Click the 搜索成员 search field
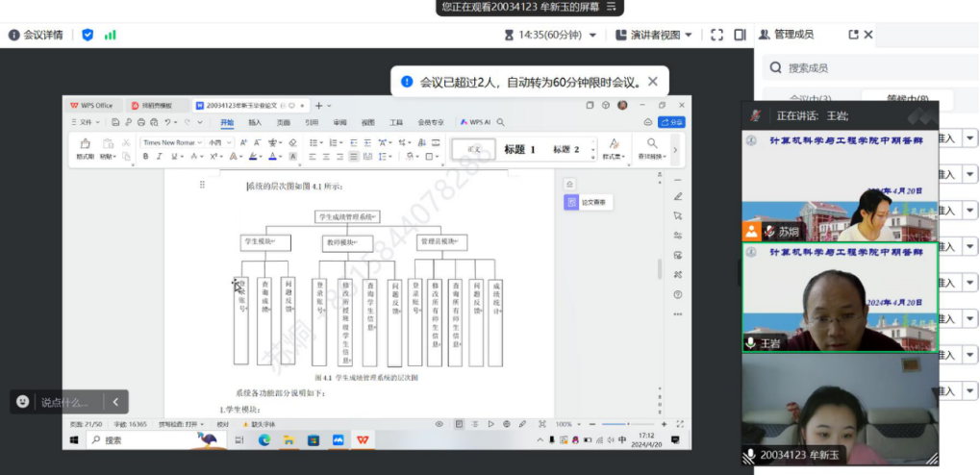 click(866, 68)
